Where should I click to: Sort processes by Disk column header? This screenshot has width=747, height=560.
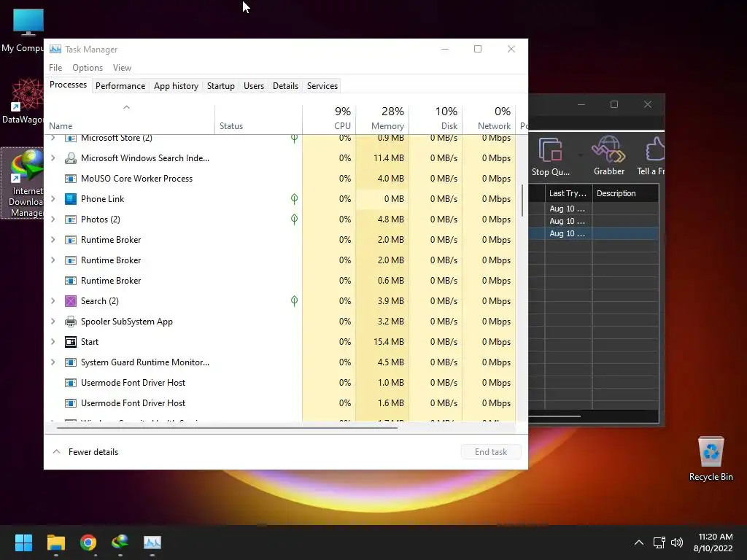(x=436, y=119)
